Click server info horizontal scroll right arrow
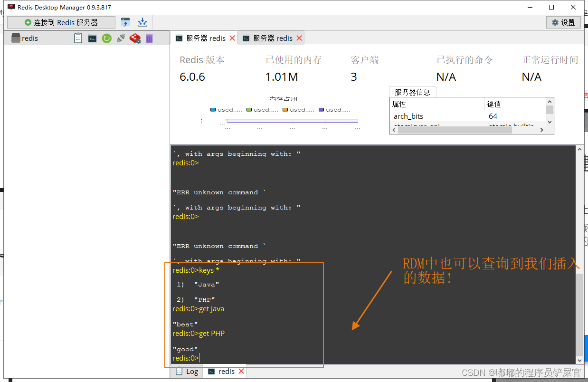Viewport: 588px width, 382px height. (542, 130)
